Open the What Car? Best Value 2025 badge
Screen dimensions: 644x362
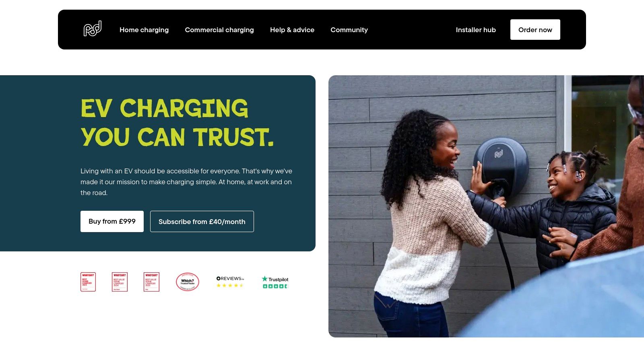click(151, 282)
